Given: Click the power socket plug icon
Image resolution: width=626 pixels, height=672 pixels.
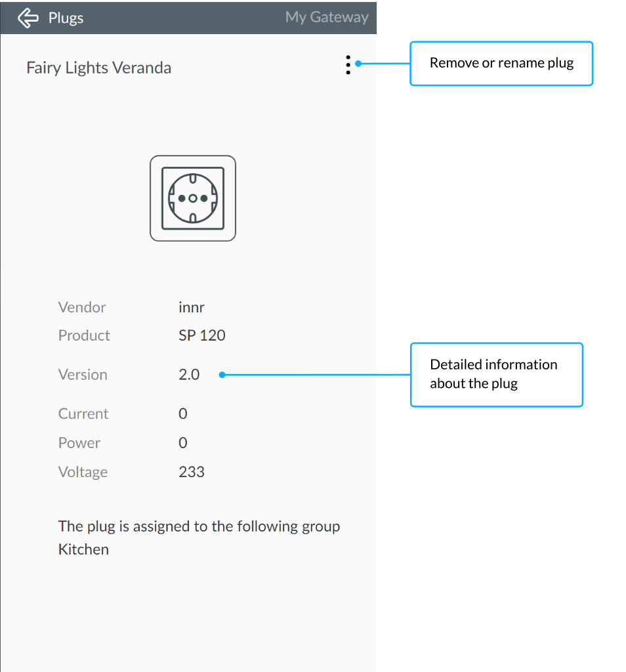Looking at the screenshot, I should coord(192,198).
